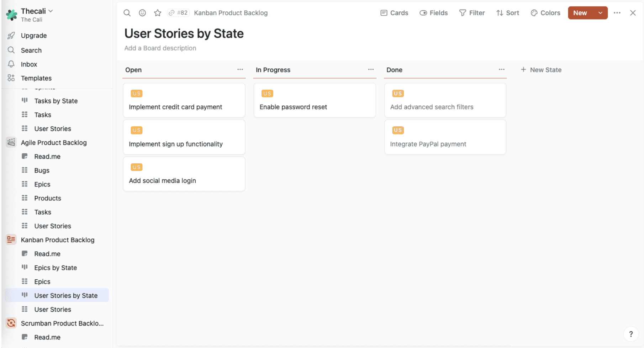Open the Open column options menu
This screenshot has height=348, width=644.
[x=241, y=69]
